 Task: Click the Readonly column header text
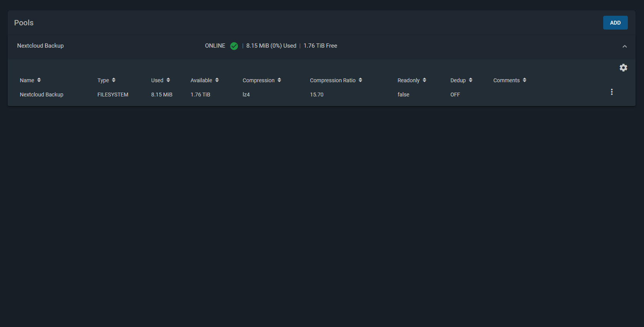point(409,80)
